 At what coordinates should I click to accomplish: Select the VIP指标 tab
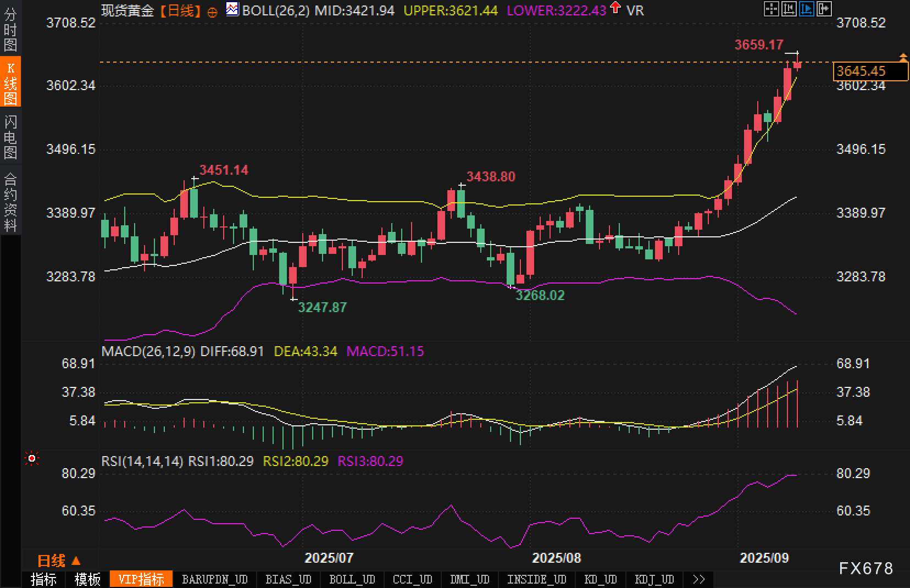click(141, 580)
